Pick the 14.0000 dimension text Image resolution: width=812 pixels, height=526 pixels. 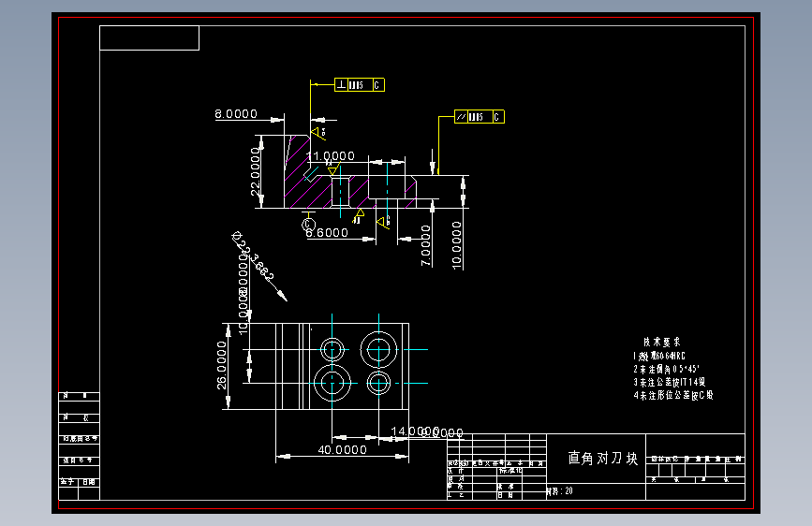coord(415,431)
